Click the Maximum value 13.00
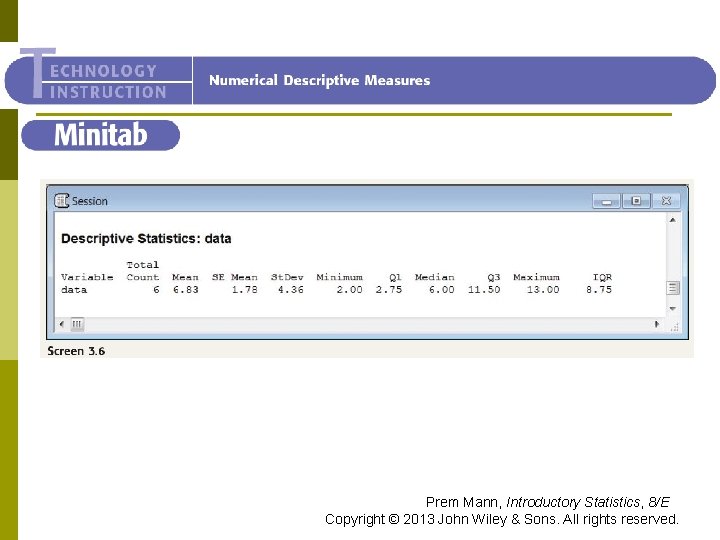Screen dimensions: 720x540 [x=543, y=290]
